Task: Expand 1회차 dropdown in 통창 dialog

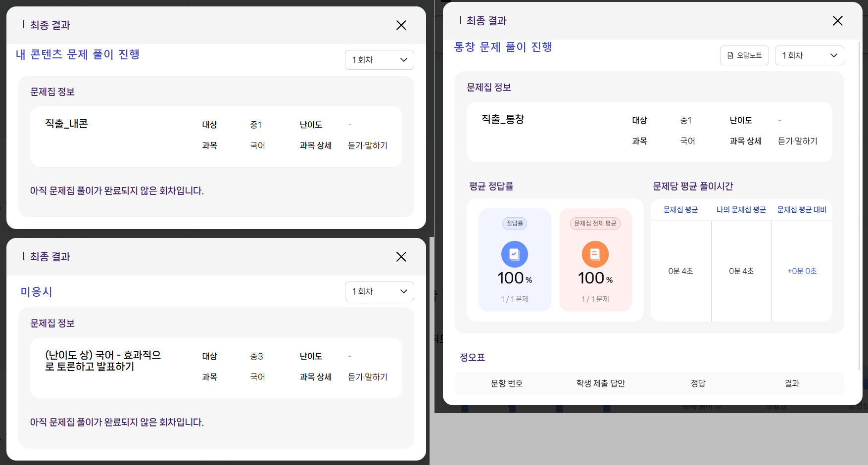Action: click(810, 55)
